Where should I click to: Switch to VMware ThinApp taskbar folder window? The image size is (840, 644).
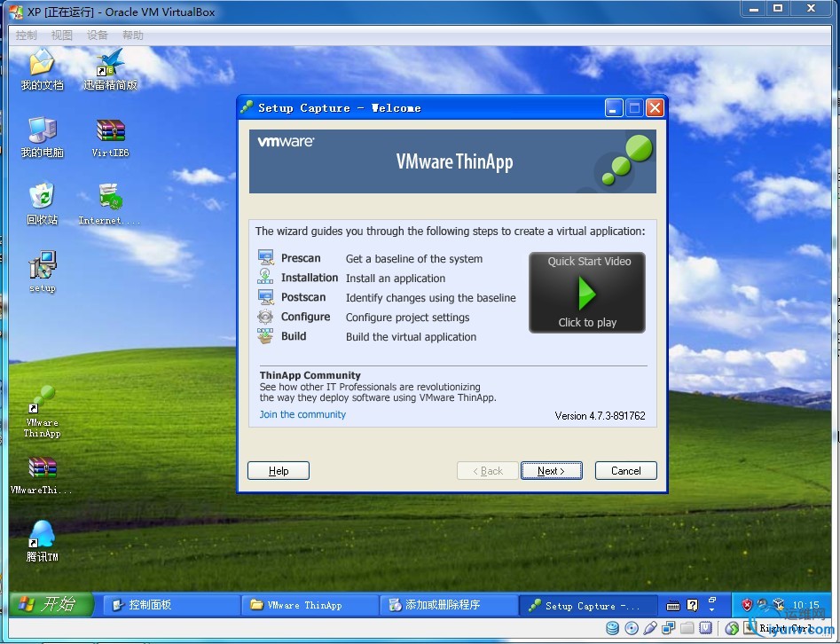coord(310,606)
